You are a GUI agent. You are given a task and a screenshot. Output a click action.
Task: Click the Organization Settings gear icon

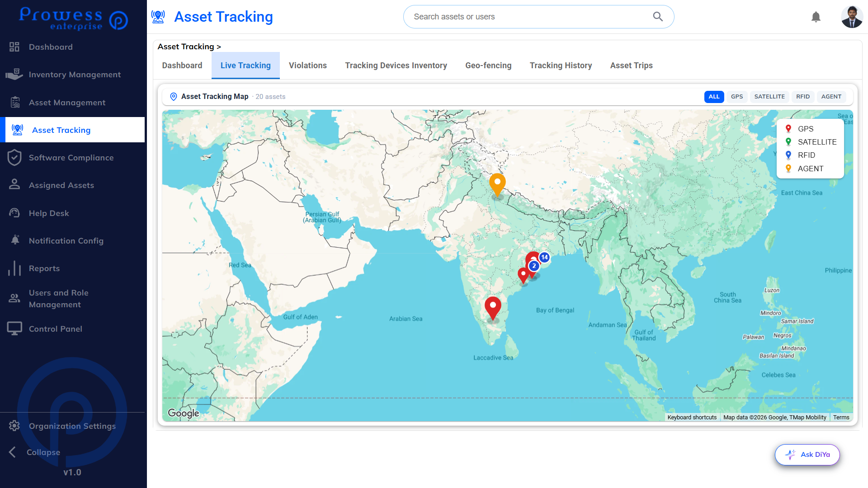[x=14, y=426]
